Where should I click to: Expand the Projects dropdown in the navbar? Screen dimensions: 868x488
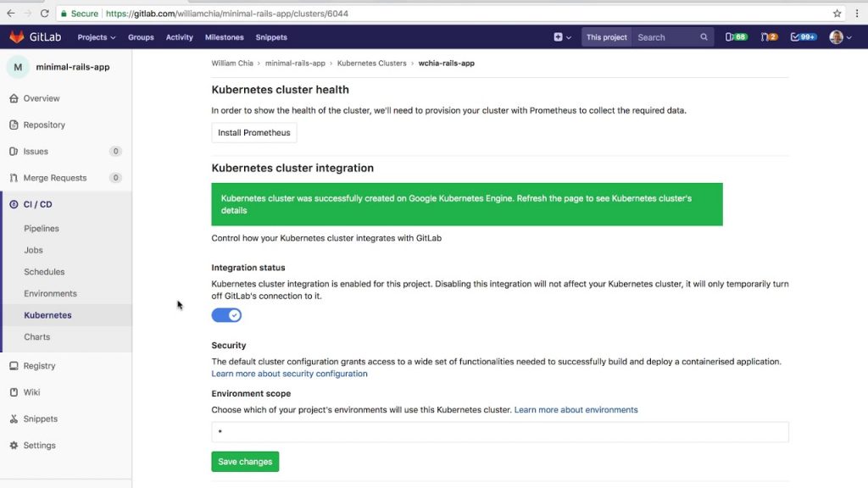click(x=97, y=37)
